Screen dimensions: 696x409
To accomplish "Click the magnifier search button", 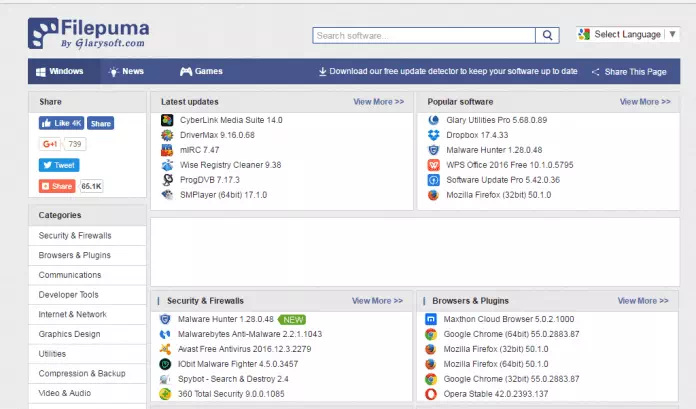I will (x=547, y=36).
